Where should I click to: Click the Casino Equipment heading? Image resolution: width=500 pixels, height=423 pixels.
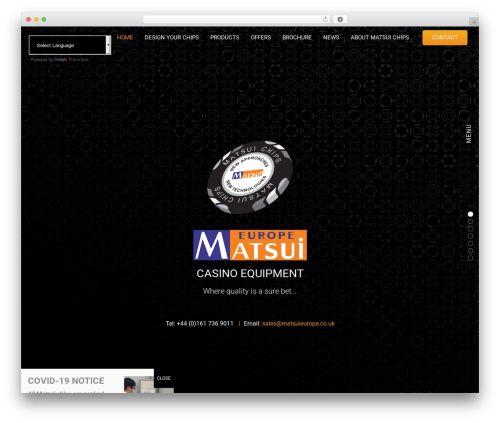click(x=250, y=273)
